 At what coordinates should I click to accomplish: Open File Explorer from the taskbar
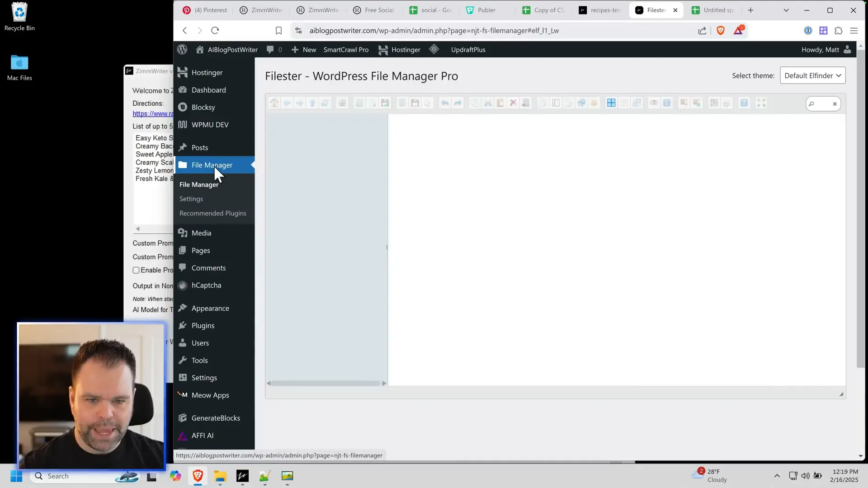(x=220, y=476)
